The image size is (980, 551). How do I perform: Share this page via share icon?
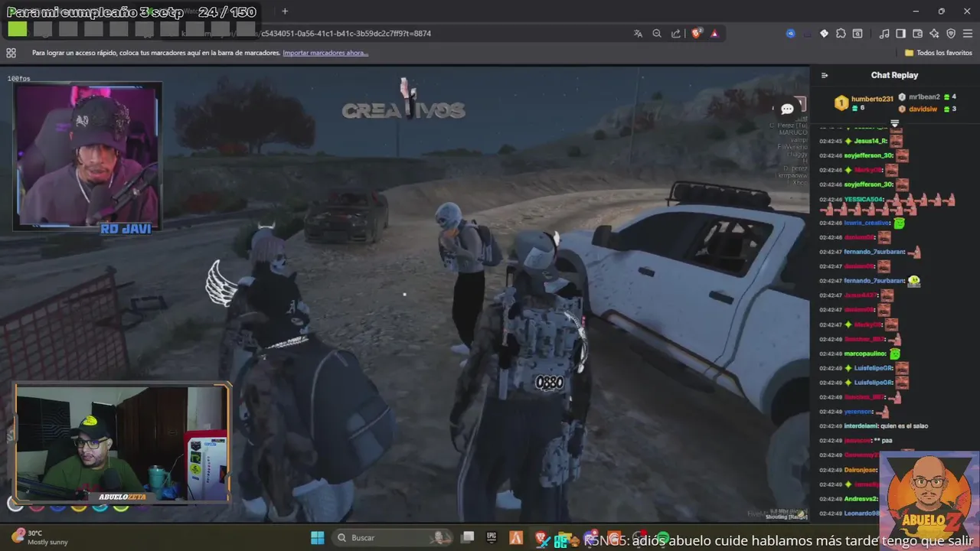click(676, 34)
